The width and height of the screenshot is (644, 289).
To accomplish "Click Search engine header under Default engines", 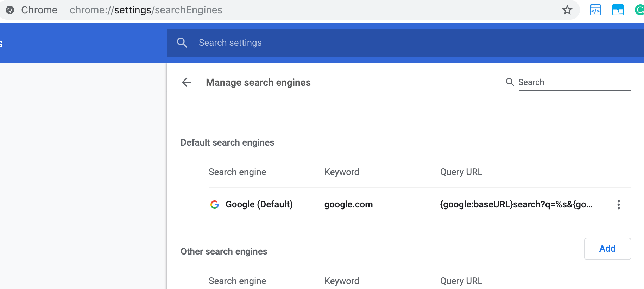I will click(x=237, y=172).
